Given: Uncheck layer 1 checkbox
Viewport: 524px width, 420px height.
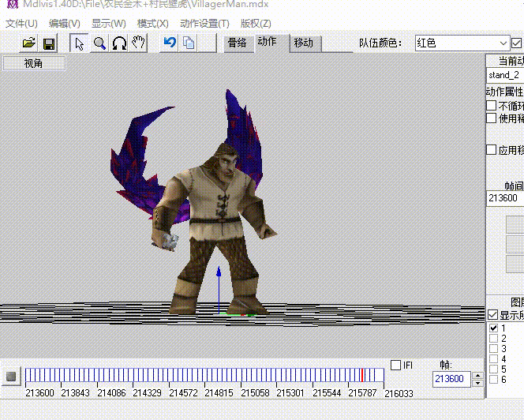Looking at the screenshot, I should 493,328.
